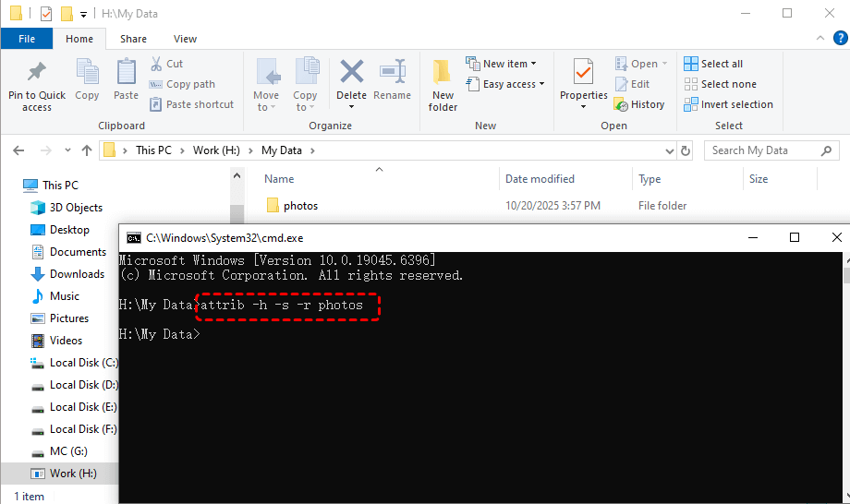Viewport: 850px width, 504px height.
Task: Open the File menu tab
Action: tap(27, 39)
